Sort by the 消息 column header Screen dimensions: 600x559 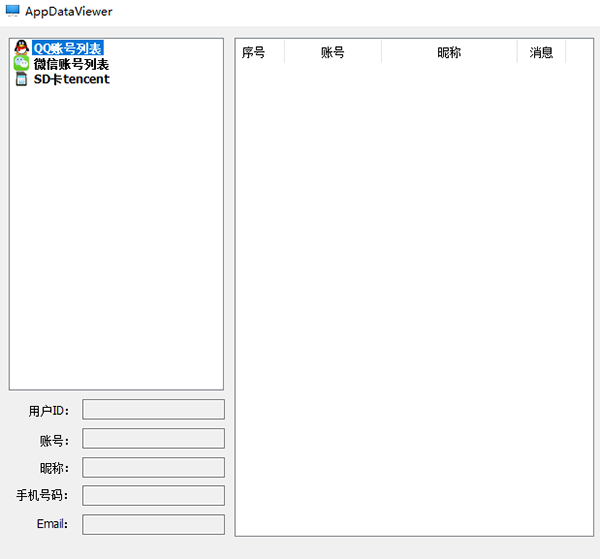point(541,52)
